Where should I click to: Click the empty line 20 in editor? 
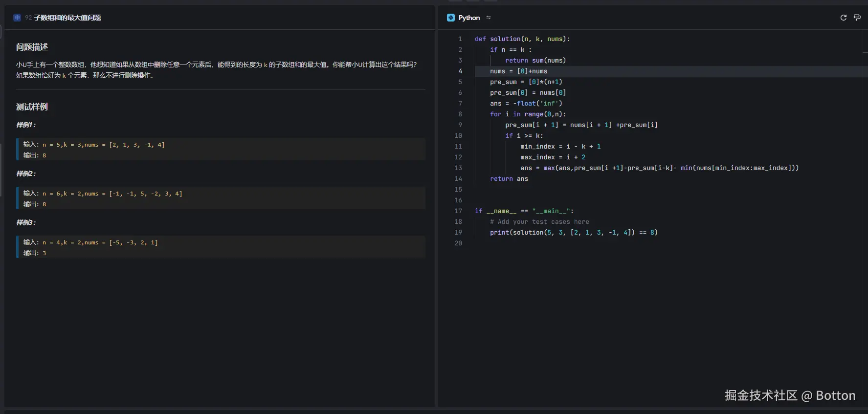point(538,243)
